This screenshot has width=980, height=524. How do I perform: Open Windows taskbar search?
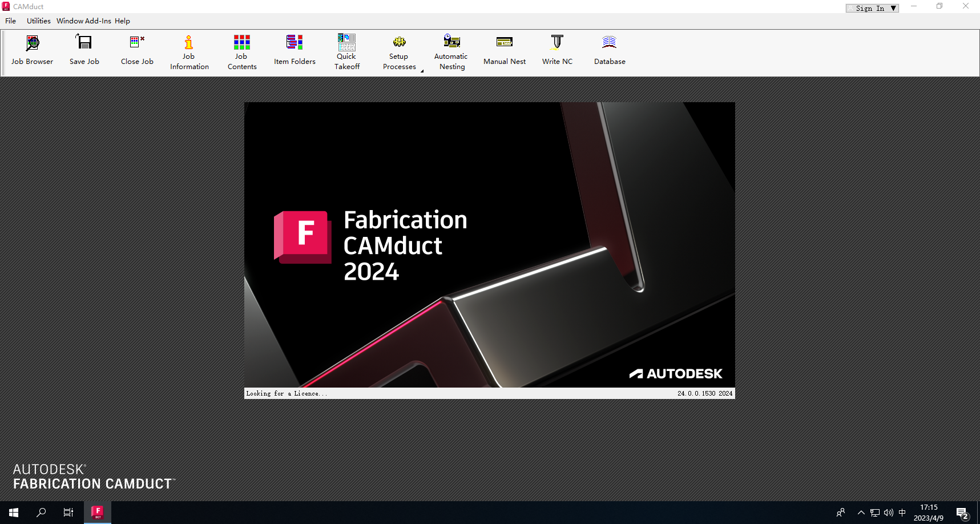click(41, 513)
